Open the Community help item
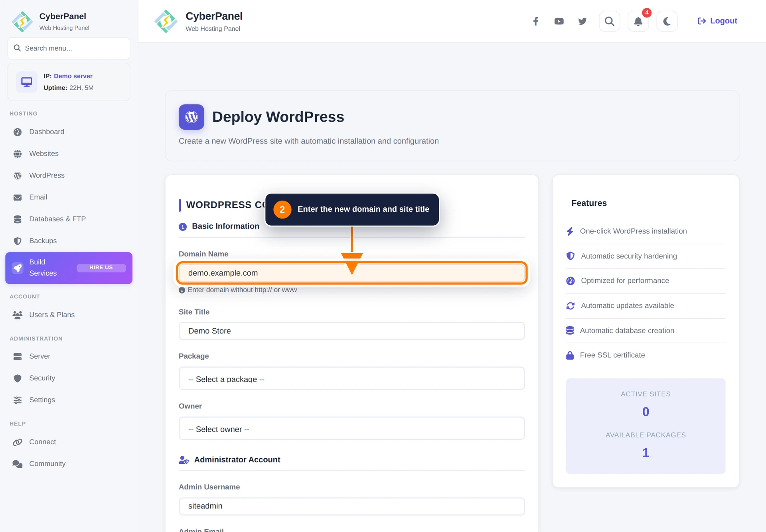The width and height of the screenshot is (766, 532). click(69, 464)
